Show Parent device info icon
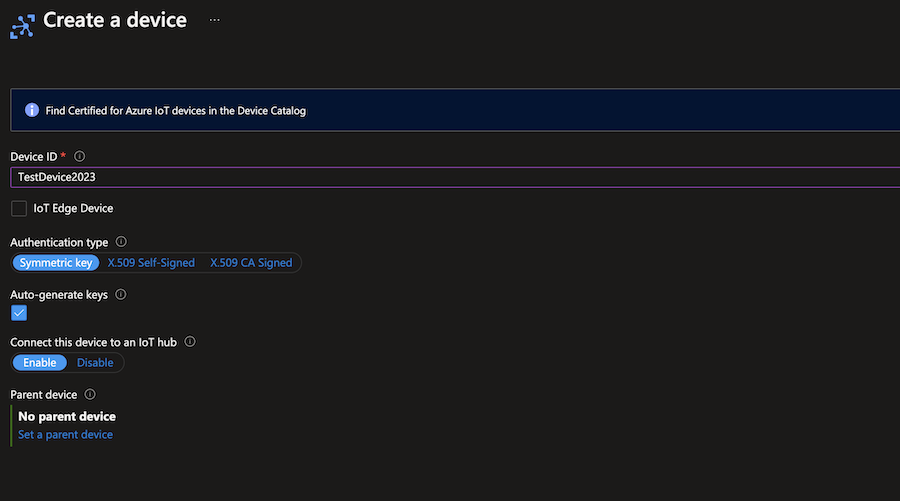The image size is (900, 501). [90, 394]
